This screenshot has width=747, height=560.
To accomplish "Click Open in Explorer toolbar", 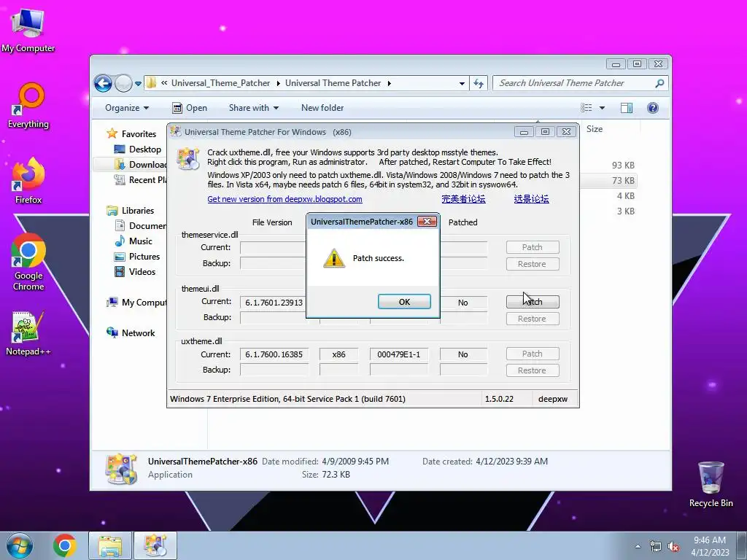I will coord(190,108).
